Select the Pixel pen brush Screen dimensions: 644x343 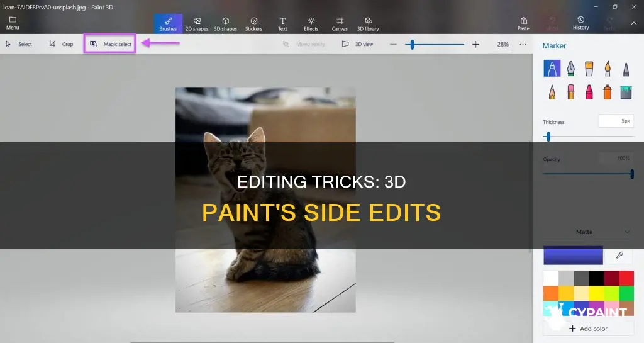pos(626,68)
